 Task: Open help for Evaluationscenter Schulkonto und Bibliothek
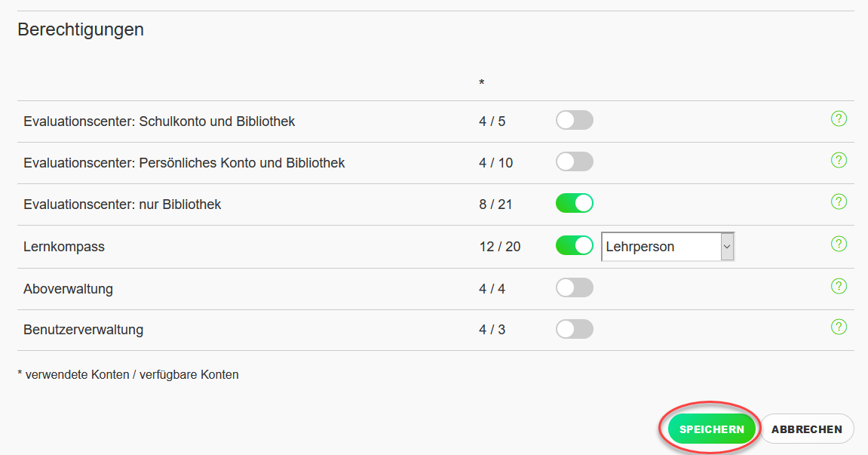pyautogui.click(x=839, y=118)
